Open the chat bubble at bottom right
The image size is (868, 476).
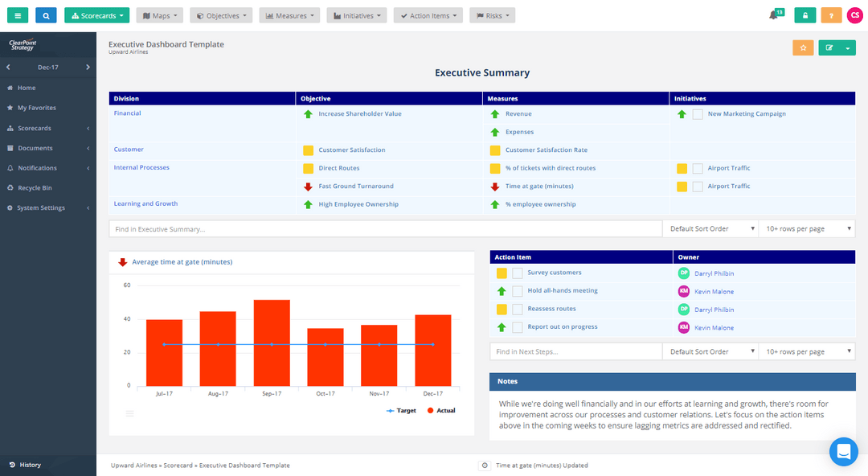click(843, 451)
